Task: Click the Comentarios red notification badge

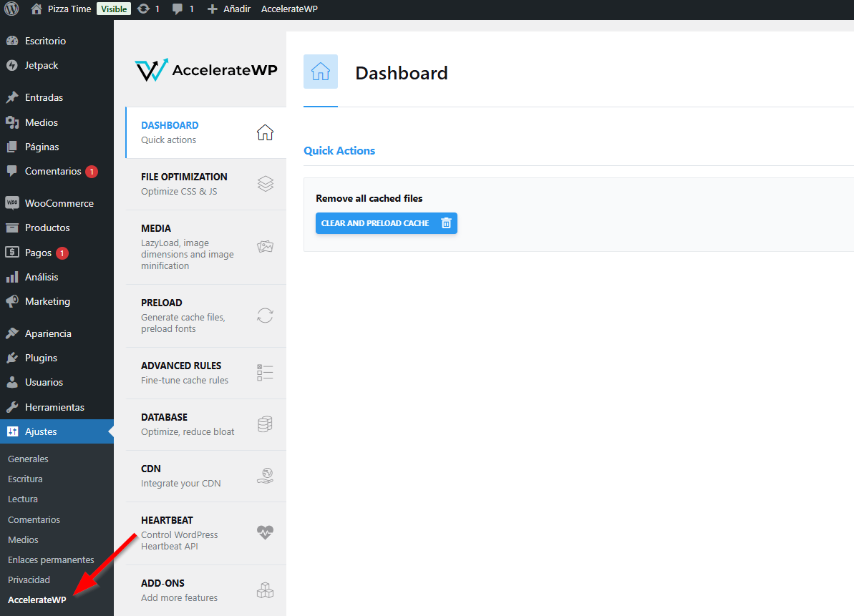Action: (x=92, y=172)
